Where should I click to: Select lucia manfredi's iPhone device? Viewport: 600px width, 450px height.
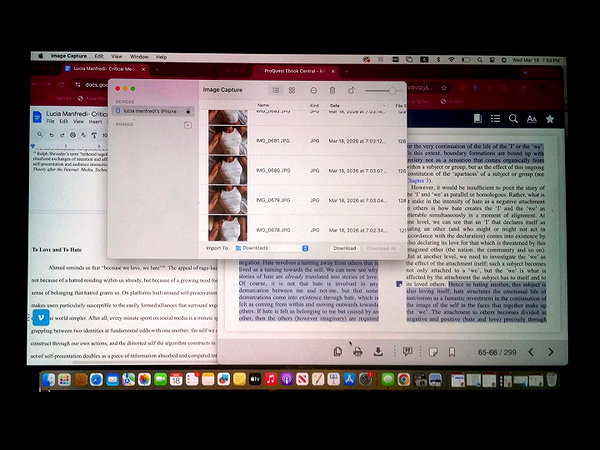pos(153,111)
